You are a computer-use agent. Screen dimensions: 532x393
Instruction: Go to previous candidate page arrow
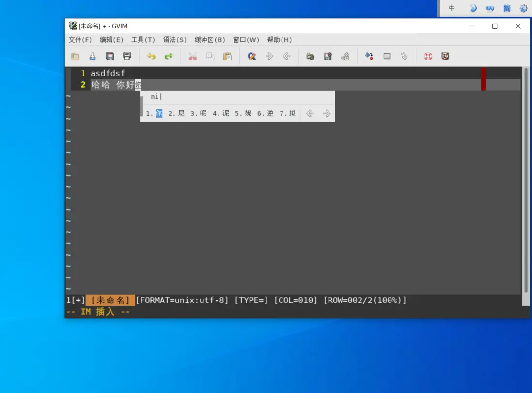(x=310, y=113)
